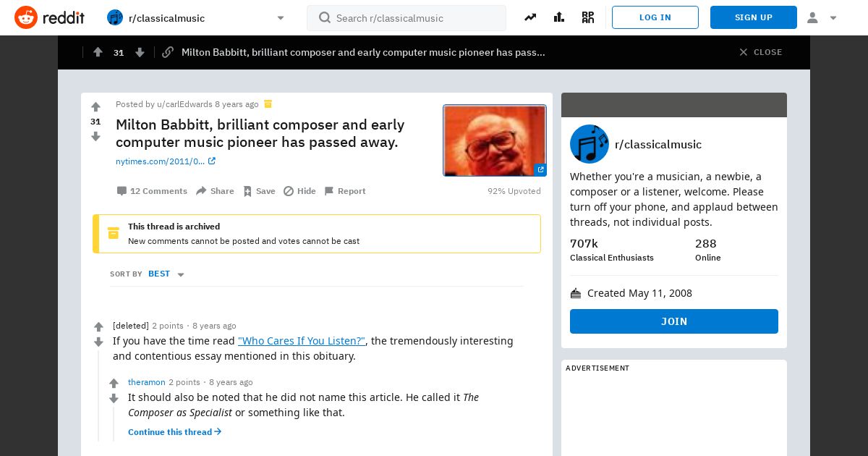Open the Share option on the post
Viewport: 868px width, 456px height.
click(215, 191)
